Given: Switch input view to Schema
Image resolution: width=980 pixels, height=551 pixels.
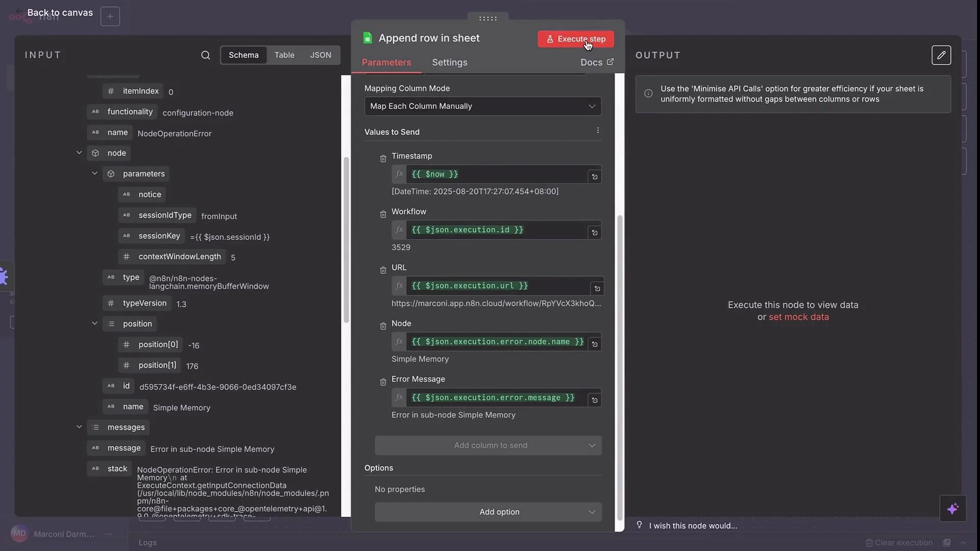Looking at the screenshot, I should tap(243, 55).
